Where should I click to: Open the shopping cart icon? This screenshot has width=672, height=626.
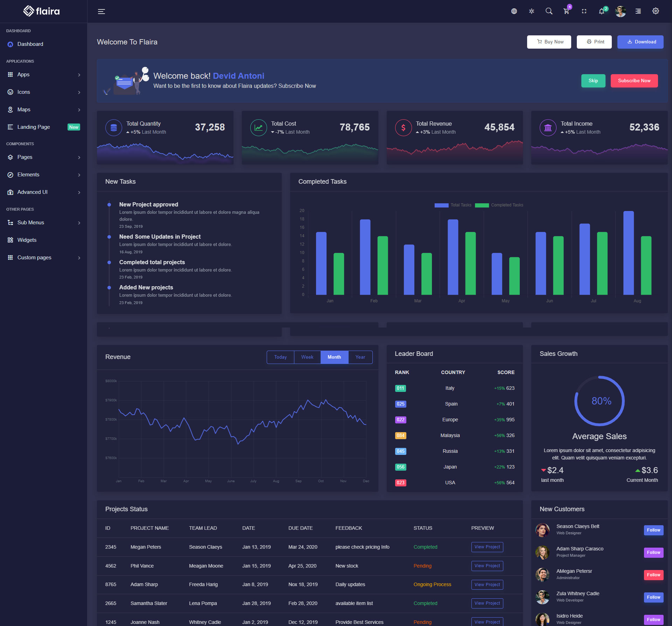pos(566,11)
